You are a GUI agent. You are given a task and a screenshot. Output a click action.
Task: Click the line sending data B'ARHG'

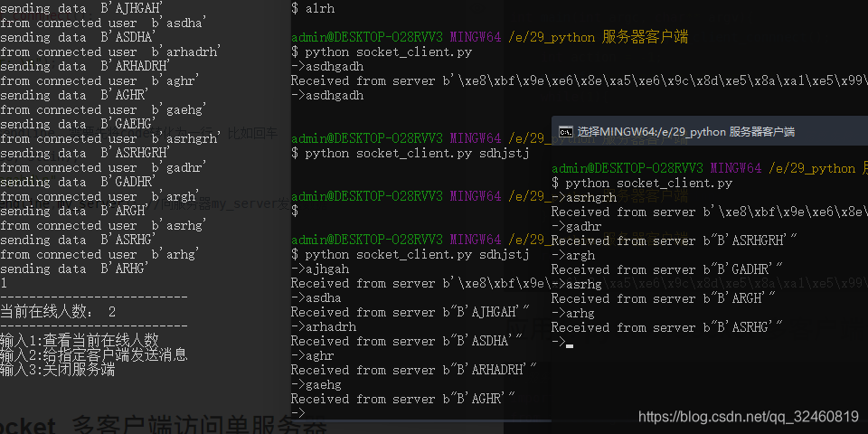click(75, 269)
